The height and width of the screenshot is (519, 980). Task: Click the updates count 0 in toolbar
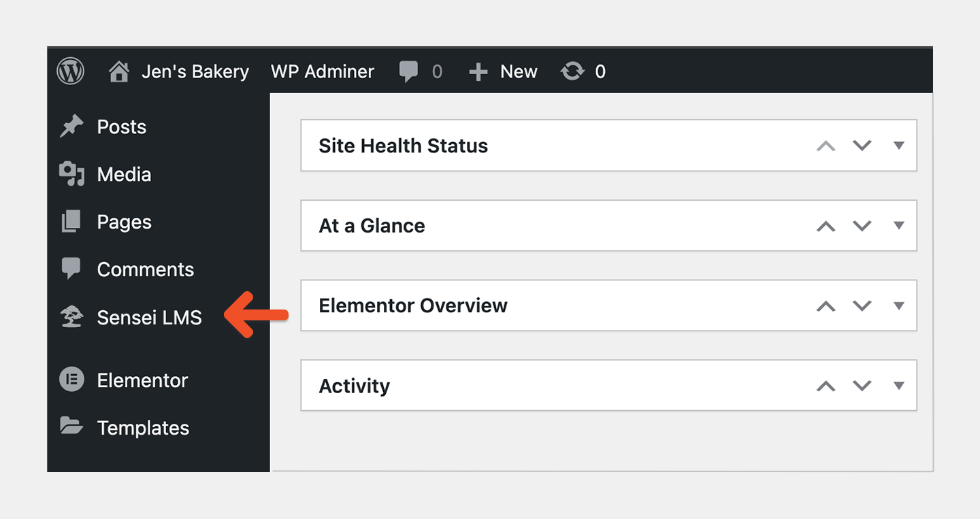pyautogui.click(x=600, y=72)
